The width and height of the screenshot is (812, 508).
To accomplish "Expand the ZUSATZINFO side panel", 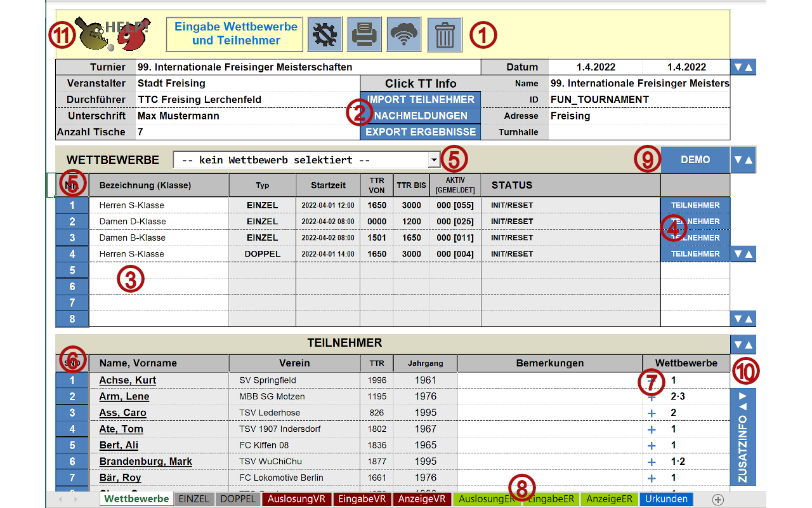I will click(x=743, y=437).
